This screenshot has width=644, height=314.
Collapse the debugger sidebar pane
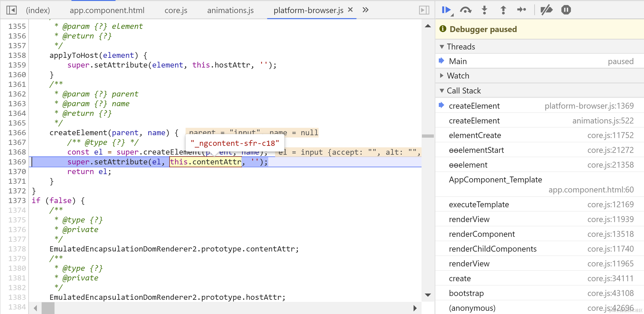click(x=424, y=10)
